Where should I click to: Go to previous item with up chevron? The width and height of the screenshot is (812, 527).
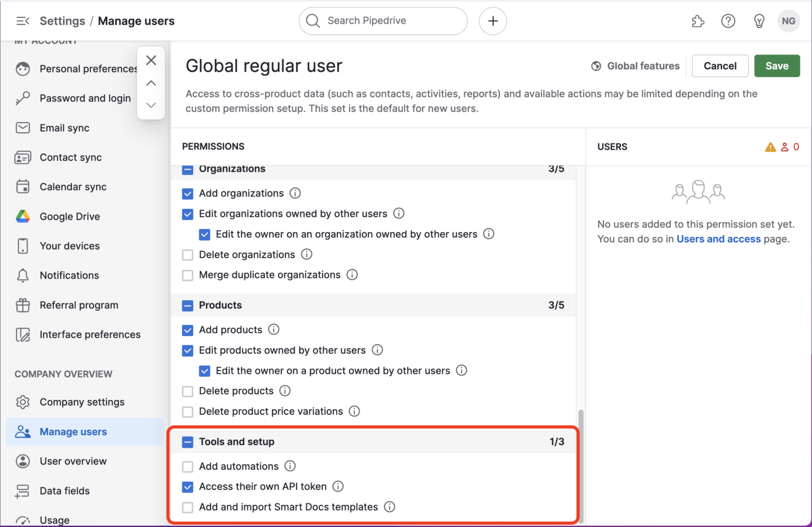click(151, 83)
